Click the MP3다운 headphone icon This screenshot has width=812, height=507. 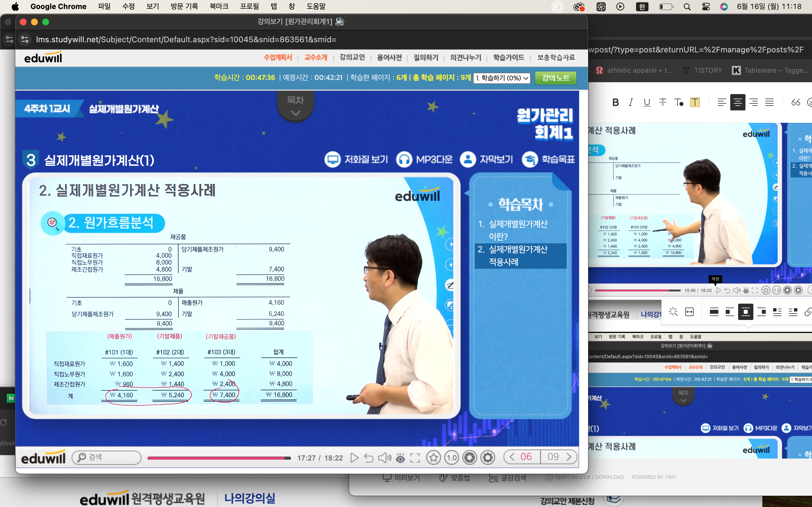(404, 159)
